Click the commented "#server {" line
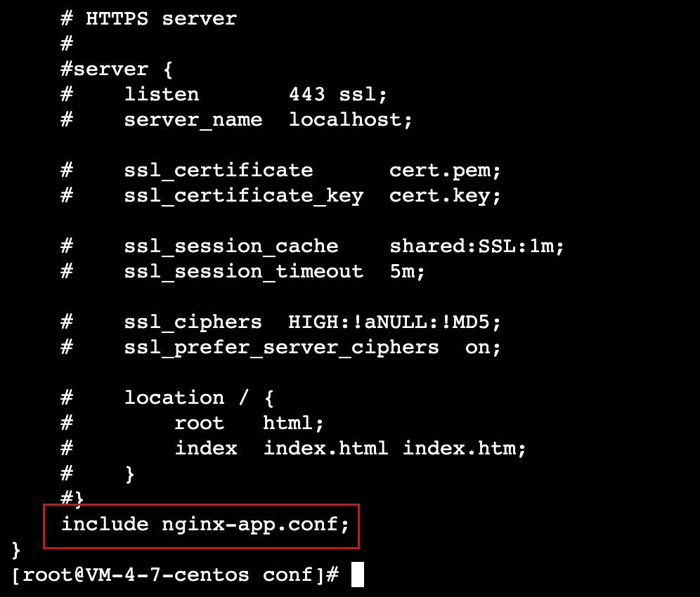Screen dimensions: 700x597 pyautogui.click(x=117, y=70)
